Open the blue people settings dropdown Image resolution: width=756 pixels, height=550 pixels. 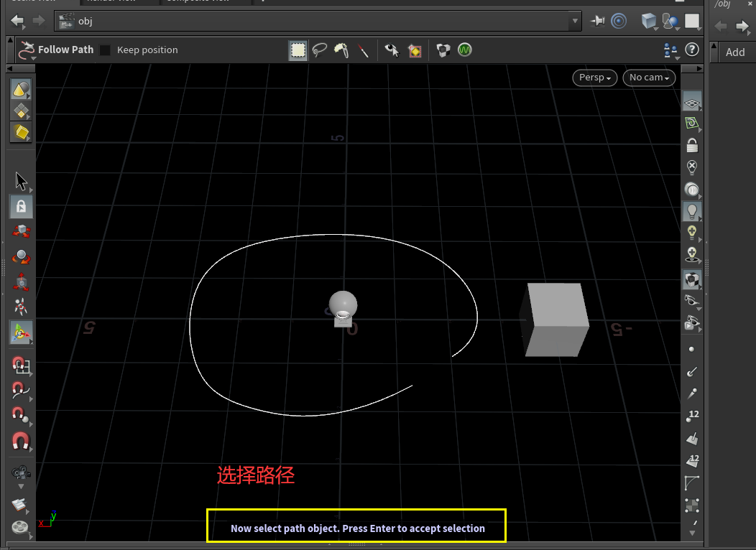pos(670,50)
